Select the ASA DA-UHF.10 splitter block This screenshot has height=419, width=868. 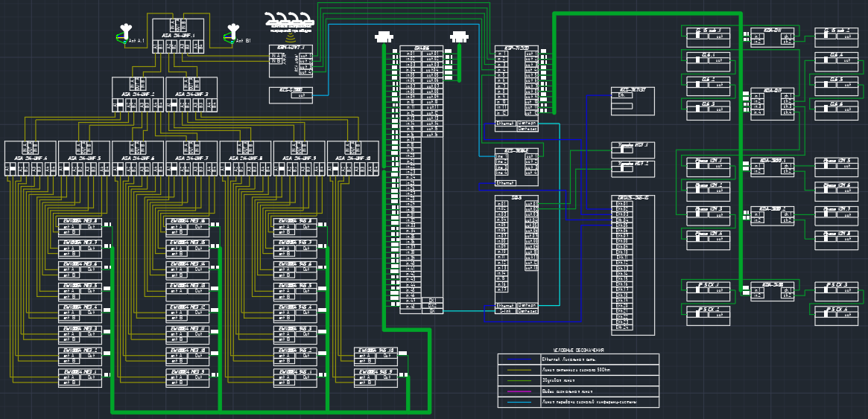click(353, 159)
